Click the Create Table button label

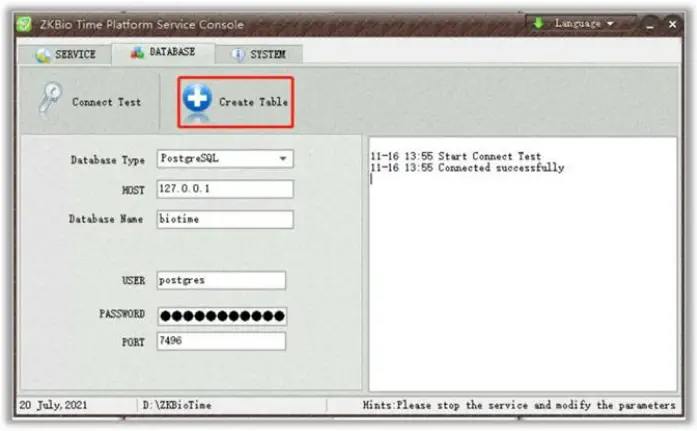(x=253, y=102)
